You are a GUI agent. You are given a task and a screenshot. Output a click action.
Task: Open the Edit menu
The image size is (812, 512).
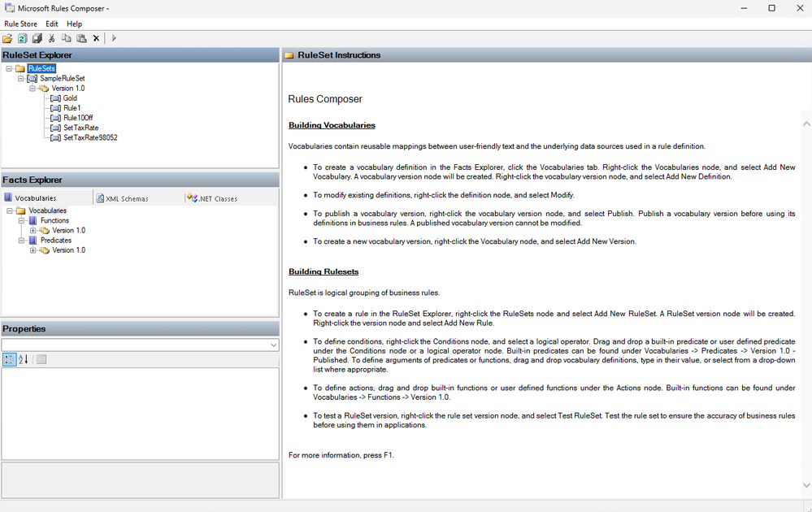tap(52, 24)
